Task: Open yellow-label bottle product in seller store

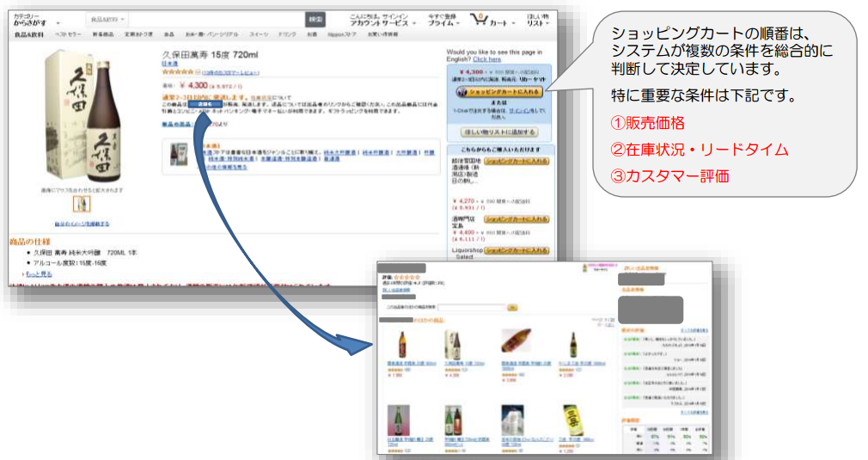Action: (572, 420)
